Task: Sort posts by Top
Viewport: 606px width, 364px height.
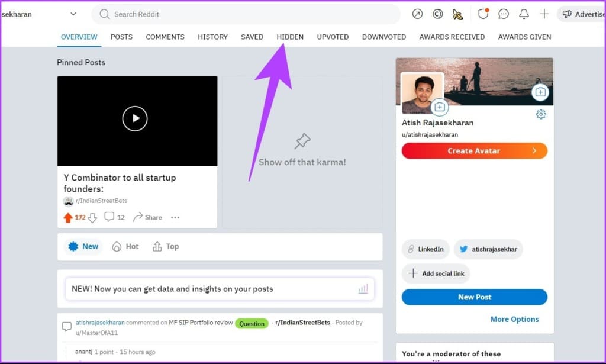Action: pos(166,247)
